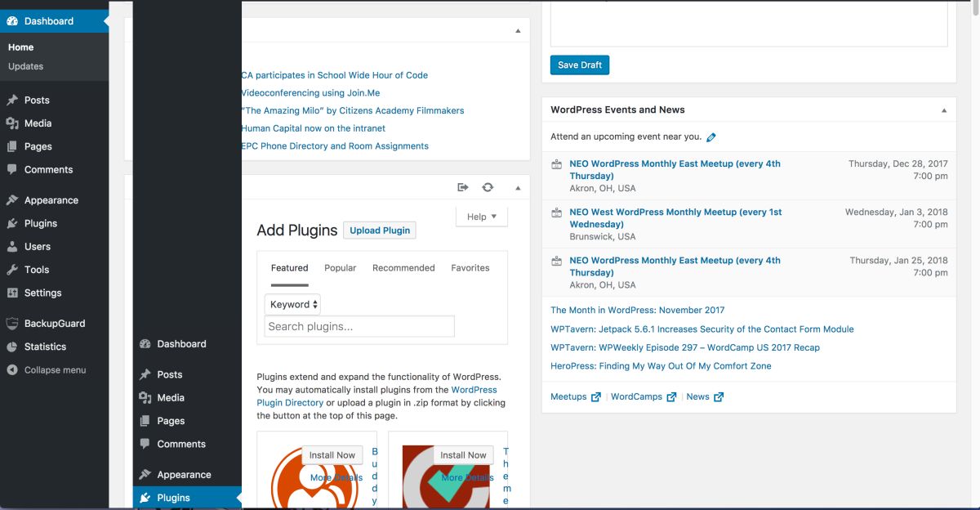980x510 pixels.
Task: Open Appearance via its brush icon in the main admin sidebar
Action: (12, 200)
